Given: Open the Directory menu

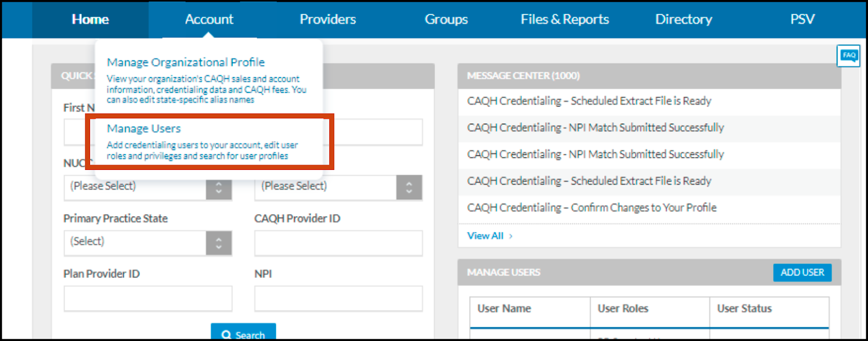Looking at the screenshot, I should [x=684, y=20].
